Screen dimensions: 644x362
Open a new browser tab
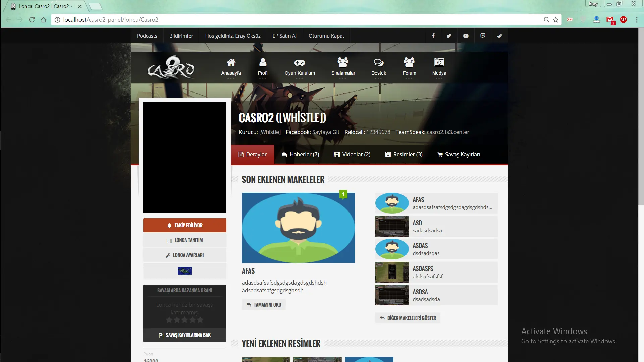[95, 6]
